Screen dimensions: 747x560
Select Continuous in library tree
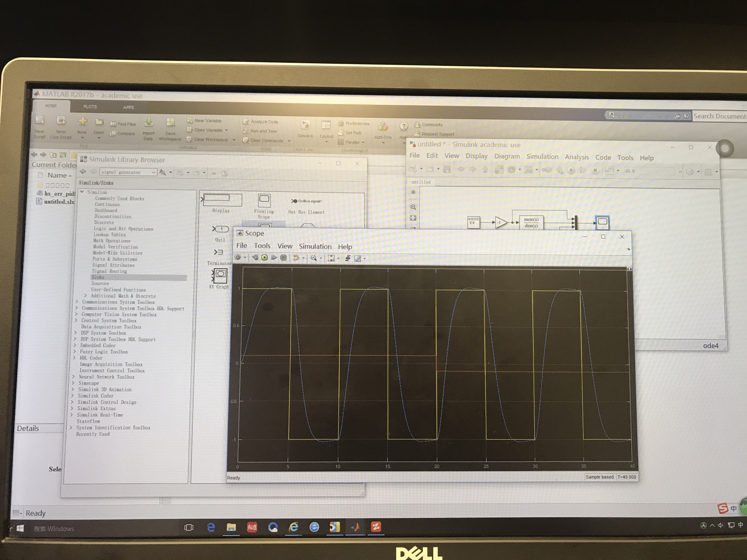pyautogui.click(x=107, y=204)
